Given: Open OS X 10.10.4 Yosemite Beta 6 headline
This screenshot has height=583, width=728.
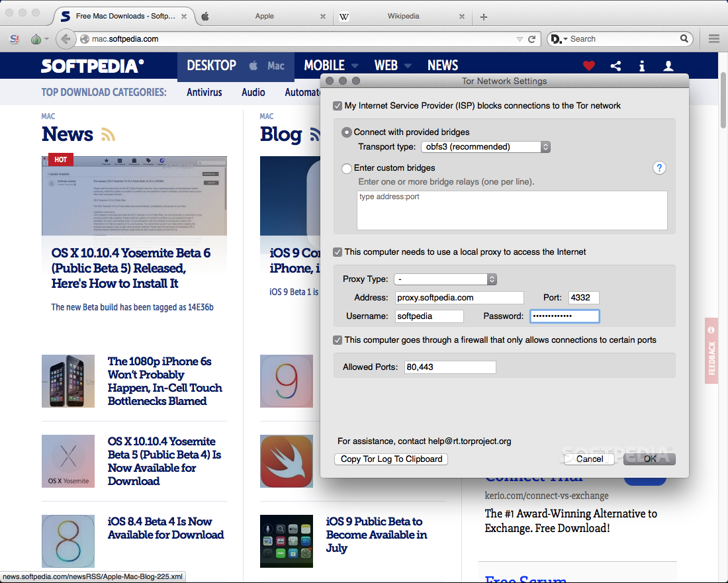Looking at the screenshot, I should 131,268.
